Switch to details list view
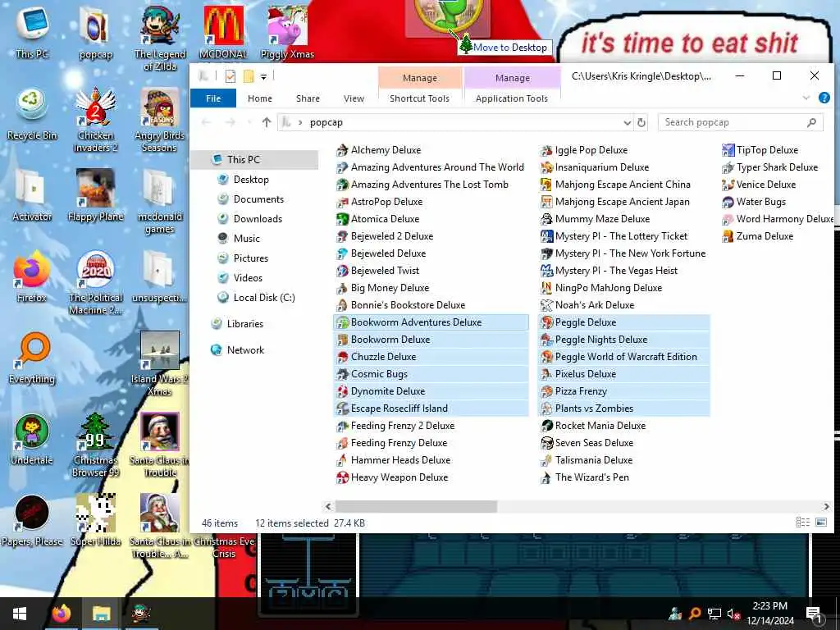The height and width of the screenshot is (630, 840). click(802, 523)
